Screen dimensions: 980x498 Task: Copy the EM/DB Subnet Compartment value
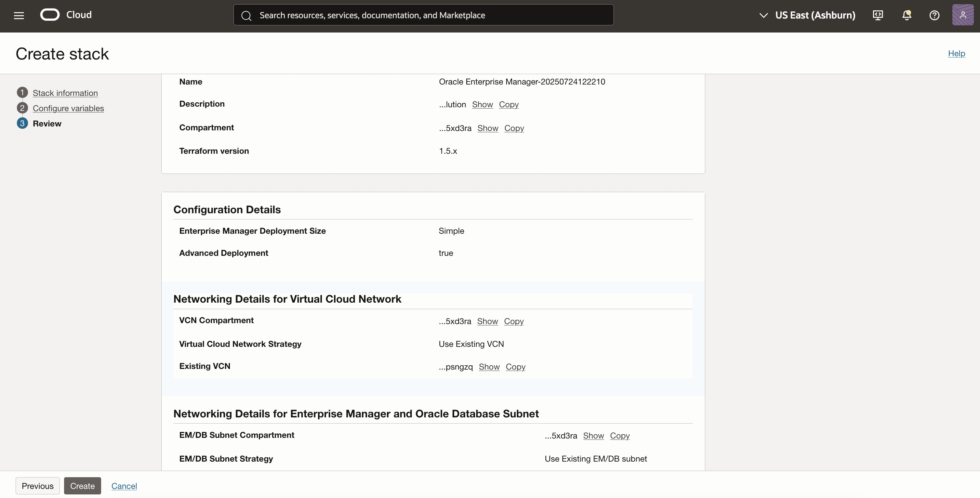click(619, 436)
